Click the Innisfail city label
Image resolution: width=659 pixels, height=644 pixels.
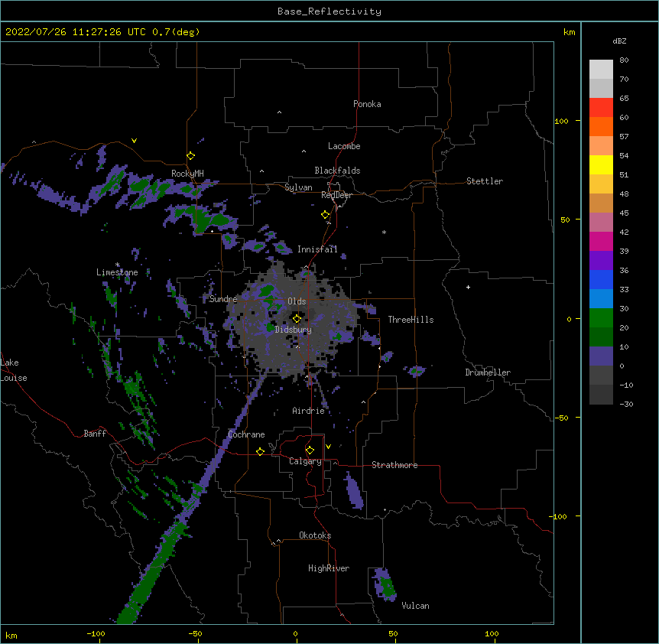(317, 249)
